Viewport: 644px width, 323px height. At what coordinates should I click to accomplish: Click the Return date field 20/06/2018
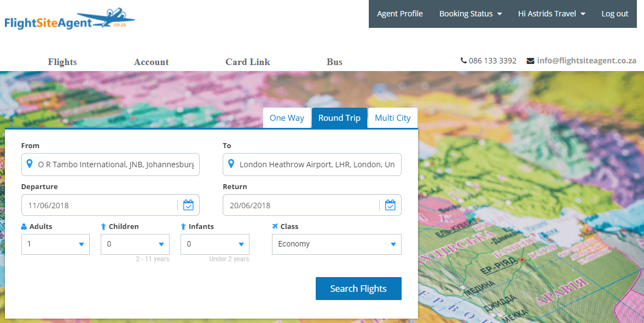312,205
